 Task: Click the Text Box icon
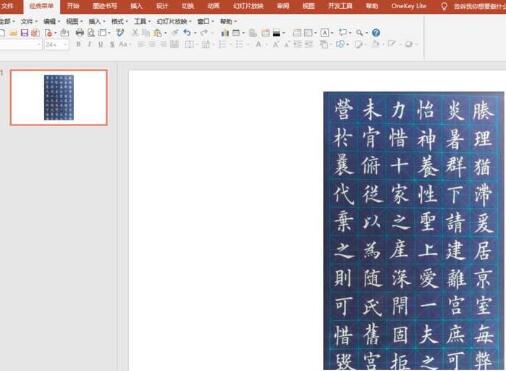325,33
